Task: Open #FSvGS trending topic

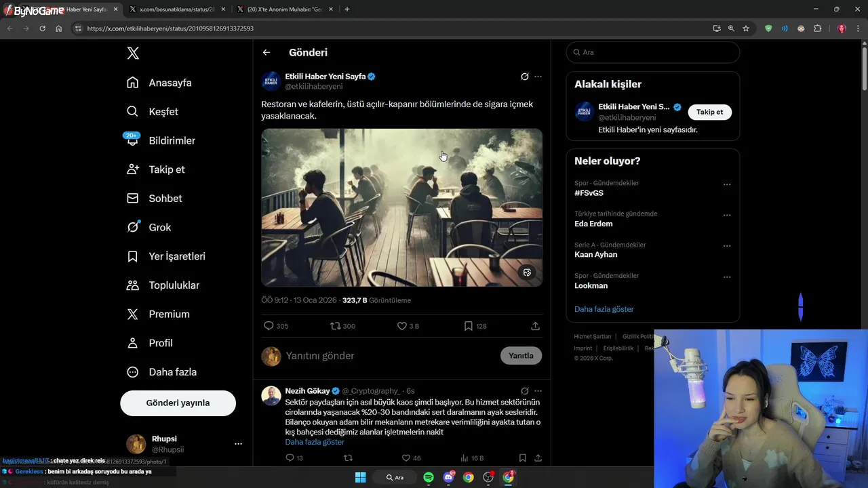Action: point(589,193)
